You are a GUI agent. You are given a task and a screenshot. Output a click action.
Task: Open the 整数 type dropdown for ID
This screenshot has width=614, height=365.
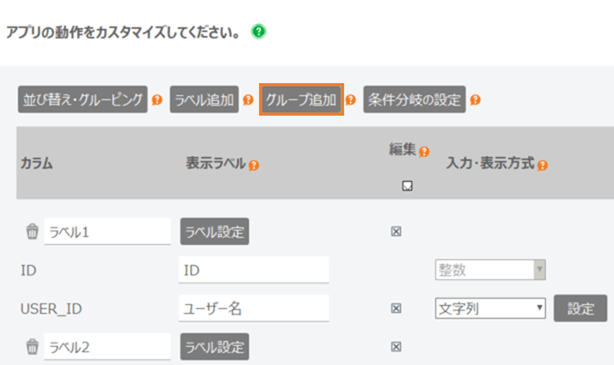(490, 269)
